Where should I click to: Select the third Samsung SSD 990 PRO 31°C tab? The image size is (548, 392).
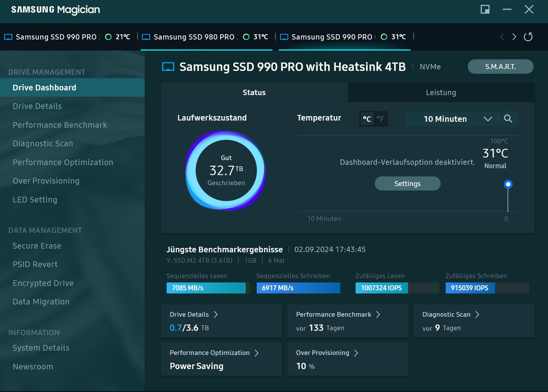tap(344, 37)
